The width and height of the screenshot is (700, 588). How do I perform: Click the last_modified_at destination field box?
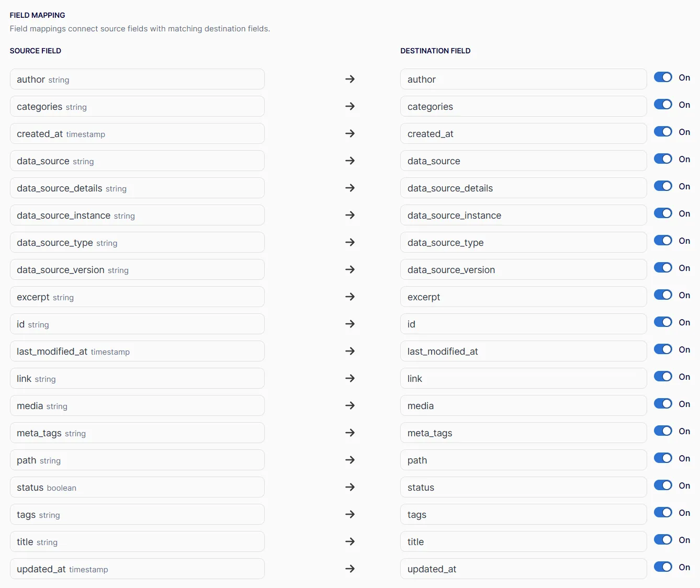click(x=524, y=351)
